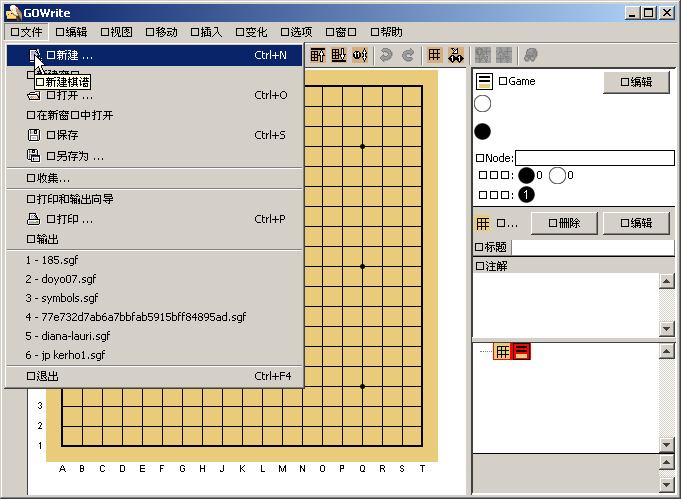
Task: Click the GOWrite app icon in title bar
Action: click(13, 13)
